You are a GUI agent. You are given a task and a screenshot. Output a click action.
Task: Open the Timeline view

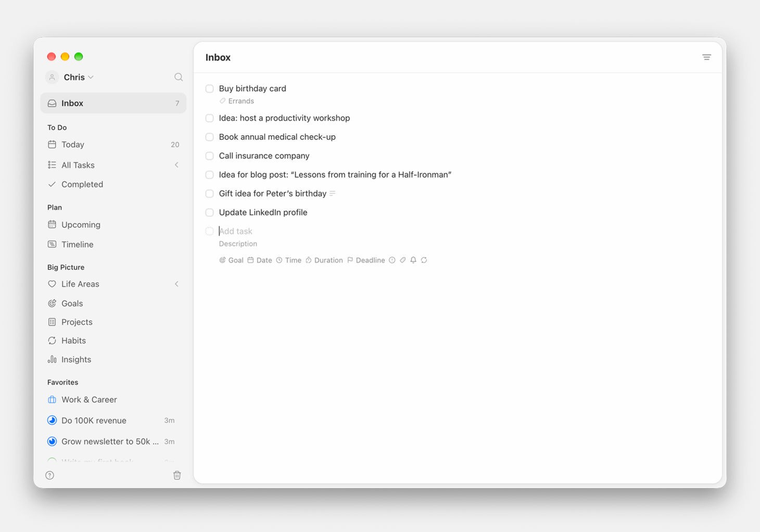[x=113, y=245]
